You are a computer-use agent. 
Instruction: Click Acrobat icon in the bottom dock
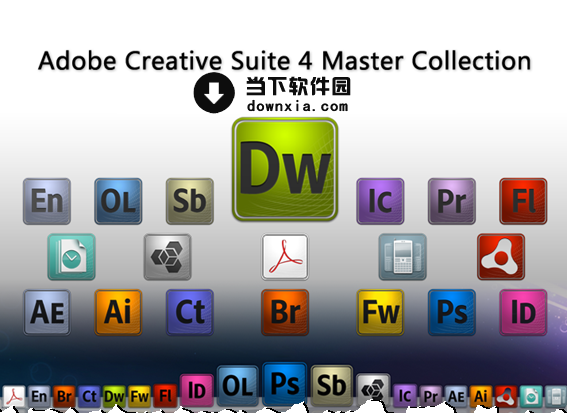pyautogui.click(x=14, y=397)
